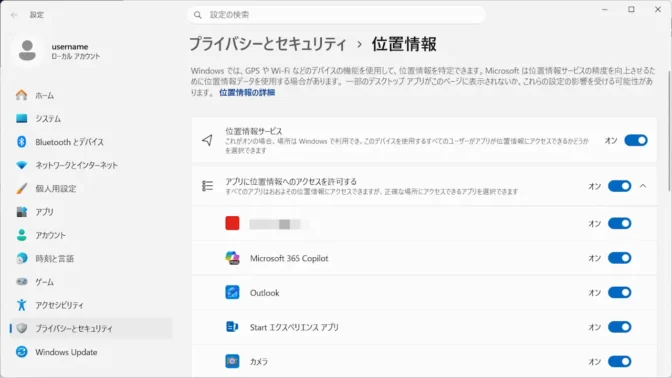Click ゲーム in the sidebar
This screenshot has width=672, height=378.
[x=90, y=282]
